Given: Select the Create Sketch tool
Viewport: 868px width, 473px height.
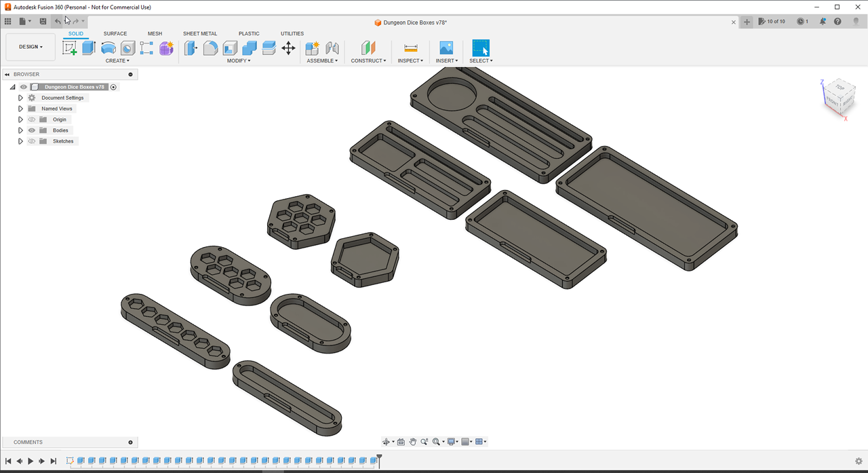Looking at the screenshot, I should click(69, 48).
